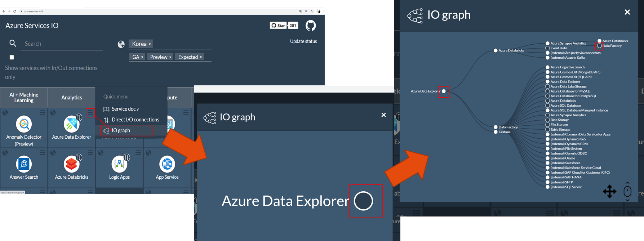This screenshot has height=241, width=644.
Task: Click the Anomaly Detector service icon
Action: tap(24, 124)
